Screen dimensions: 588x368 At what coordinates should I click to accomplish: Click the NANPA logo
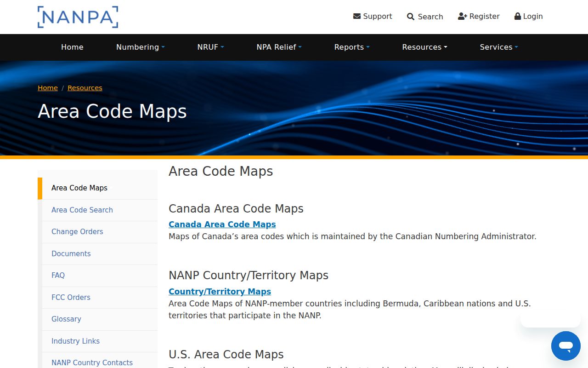tap(78, 17)
